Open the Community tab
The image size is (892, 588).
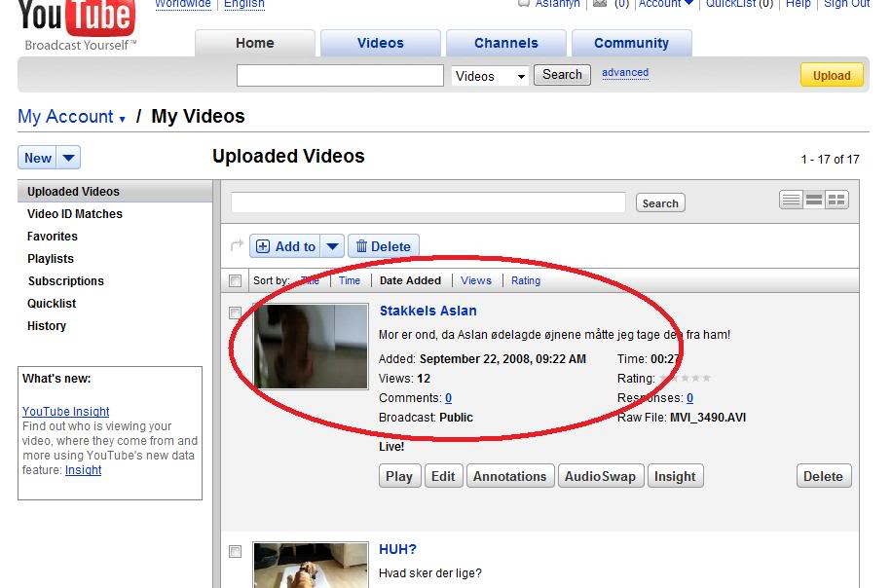pyautogui.click(x=631, y=43)
